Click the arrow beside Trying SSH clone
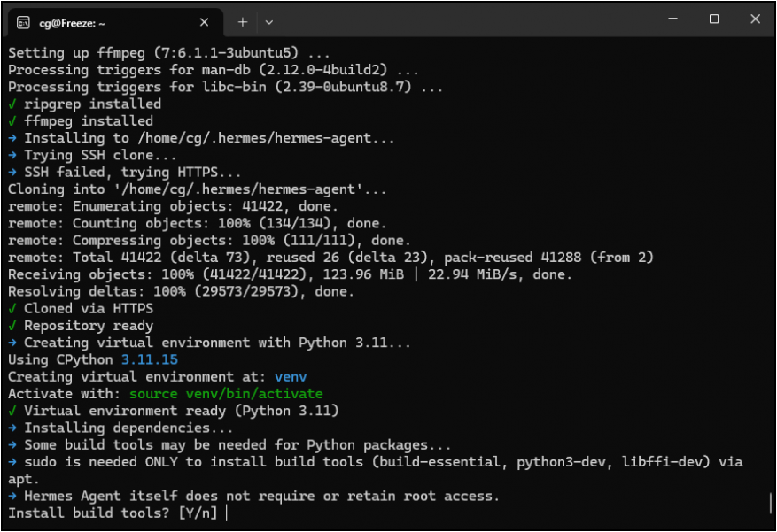This screenshot has height=532, width=777. (12, 155)
